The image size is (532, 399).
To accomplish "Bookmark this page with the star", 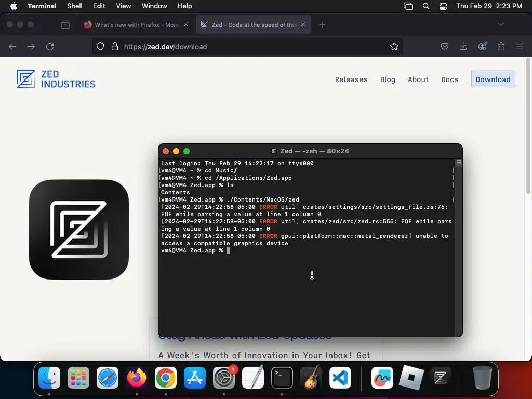I will 394,46.
